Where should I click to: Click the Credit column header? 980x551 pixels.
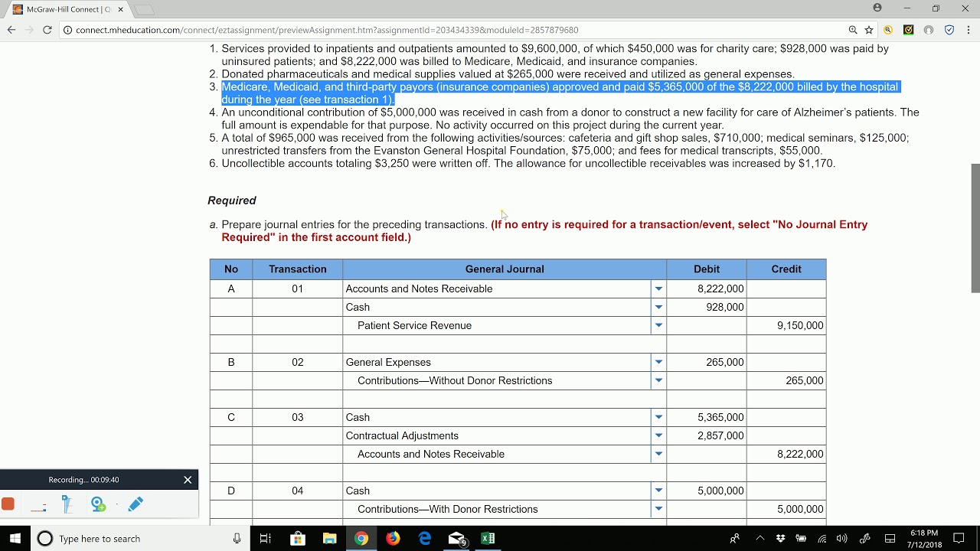pos(786,269)
